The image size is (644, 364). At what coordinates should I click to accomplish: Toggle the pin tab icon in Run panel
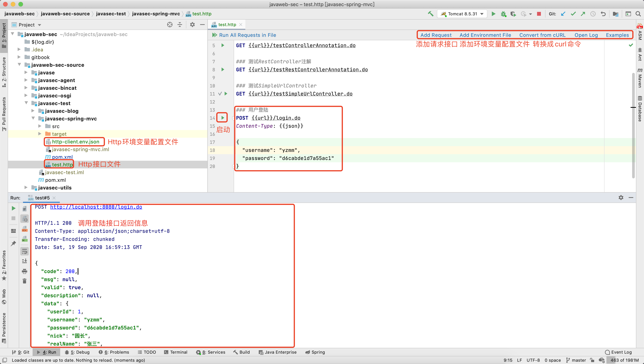pyautogui.click(x=13, y=243)
